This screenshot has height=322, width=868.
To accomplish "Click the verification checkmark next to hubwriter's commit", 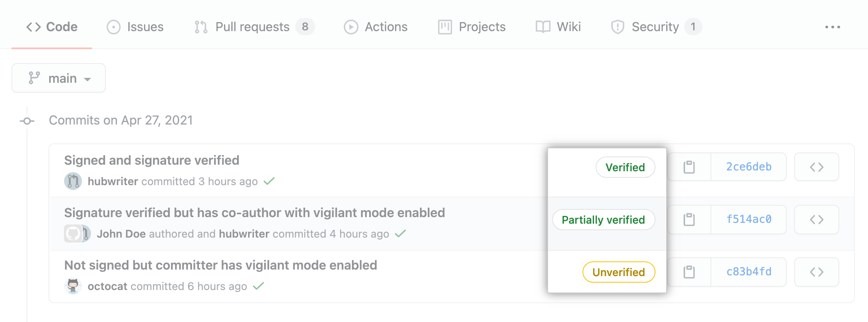I will (270, 181).
